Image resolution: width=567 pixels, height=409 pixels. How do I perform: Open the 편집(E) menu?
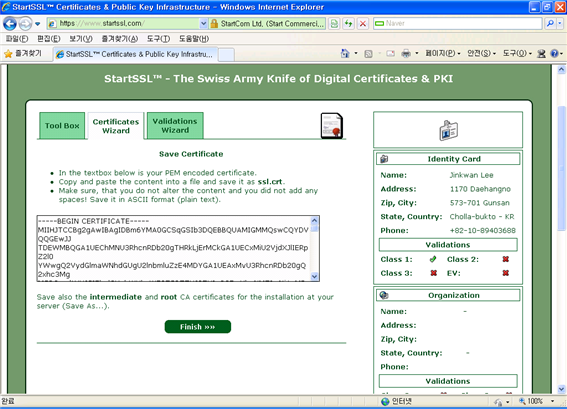click(48, 39)
